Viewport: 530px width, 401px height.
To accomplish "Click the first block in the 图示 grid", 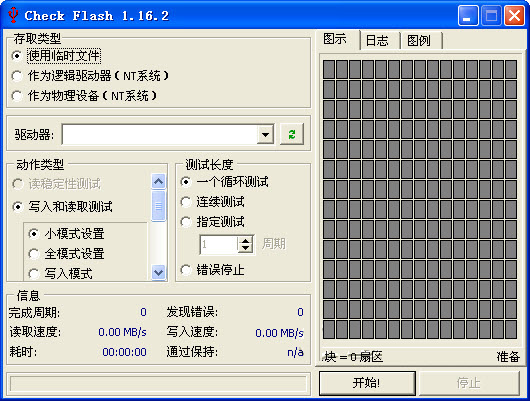I will tap(329, 69).
